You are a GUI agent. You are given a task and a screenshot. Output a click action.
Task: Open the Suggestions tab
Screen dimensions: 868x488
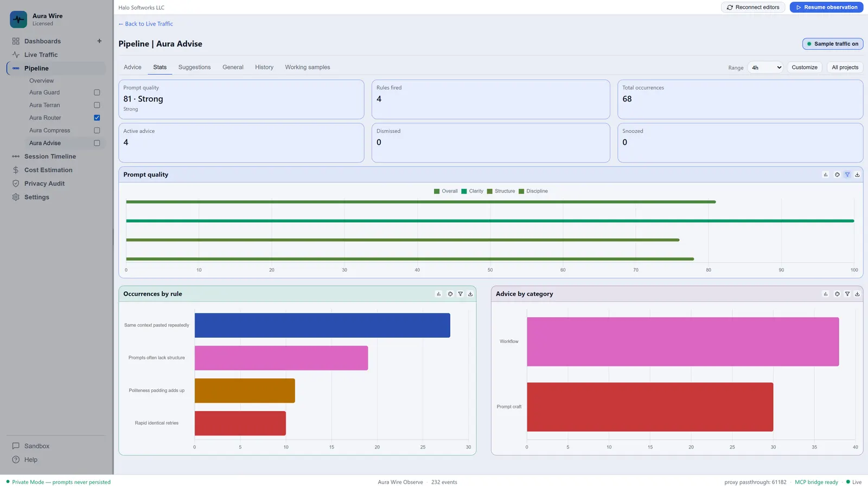click(194, 67)
